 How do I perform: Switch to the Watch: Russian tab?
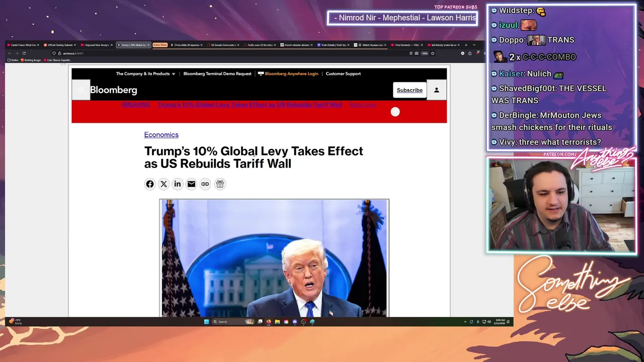370,45
